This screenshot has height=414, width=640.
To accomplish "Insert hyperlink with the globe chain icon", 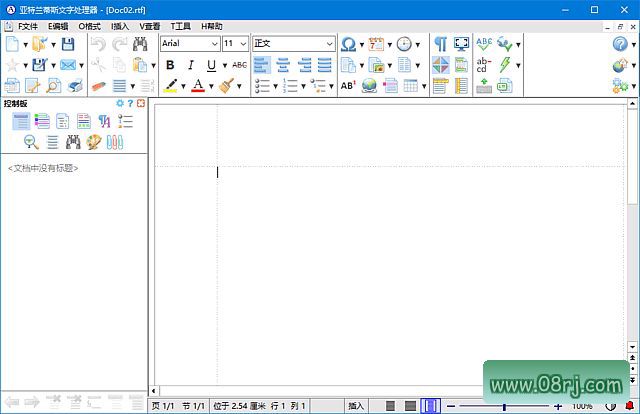I will [x=369, y=86].
